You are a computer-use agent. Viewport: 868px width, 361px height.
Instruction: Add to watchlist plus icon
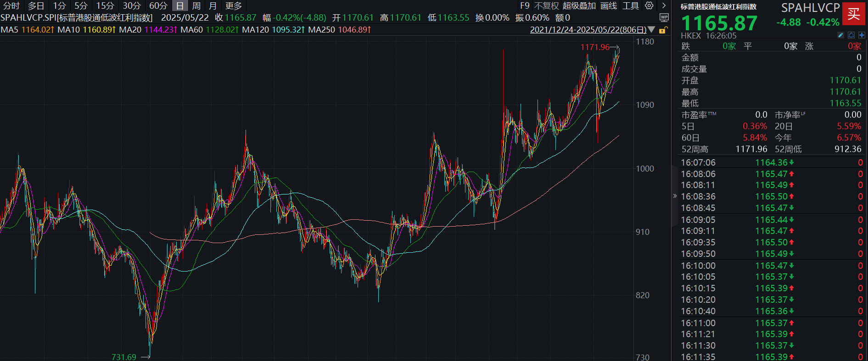tap(861, 35)
